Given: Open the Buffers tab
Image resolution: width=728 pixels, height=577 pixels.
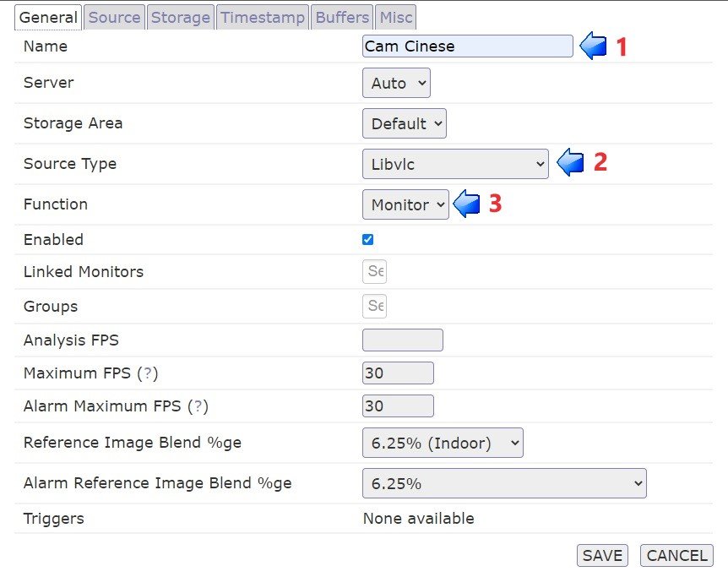Looking at the screenshot, I should click(x=341, y=16).
